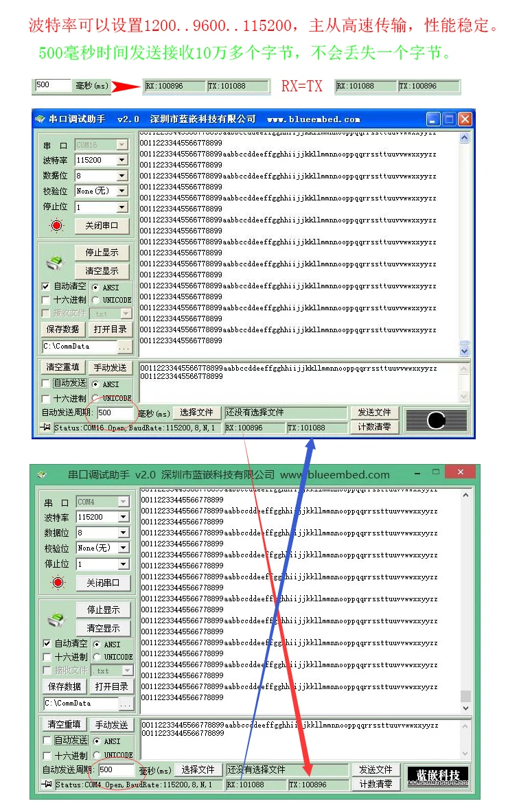Click lower window receive scrollbar thumb
The width and height of the screenshot is (508, 812).
coord(465,696)
